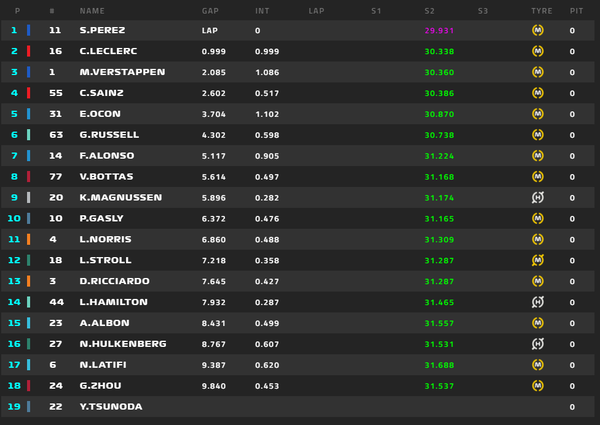The width and height of the screenshot is (600, 425).
Task: Click K.Magnussen's hard tyre icon
Action: (x=538, y=197)
